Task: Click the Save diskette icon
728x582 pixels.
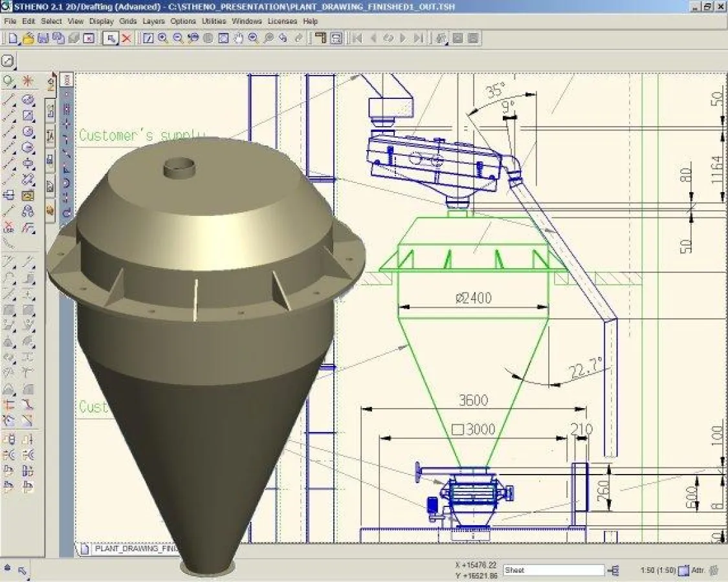Action: 43,38
